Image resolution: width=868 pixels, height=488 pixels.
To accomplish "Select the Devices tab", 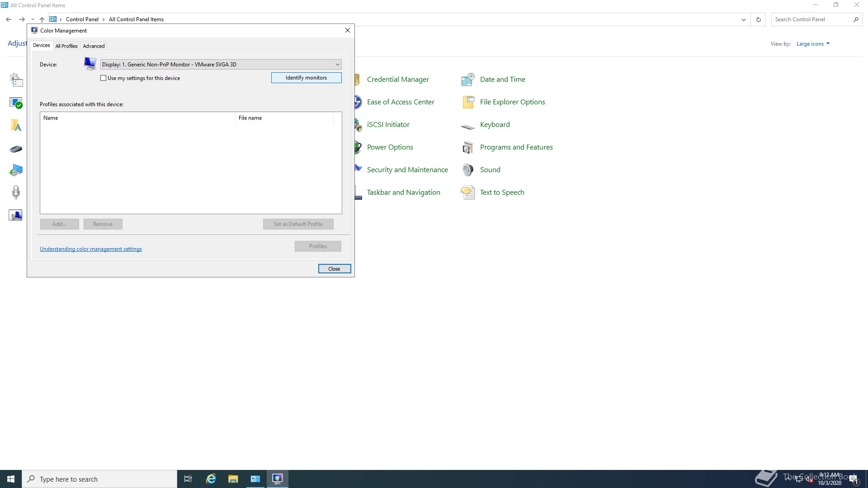I will pyautogui.click(x=42, y=45).
